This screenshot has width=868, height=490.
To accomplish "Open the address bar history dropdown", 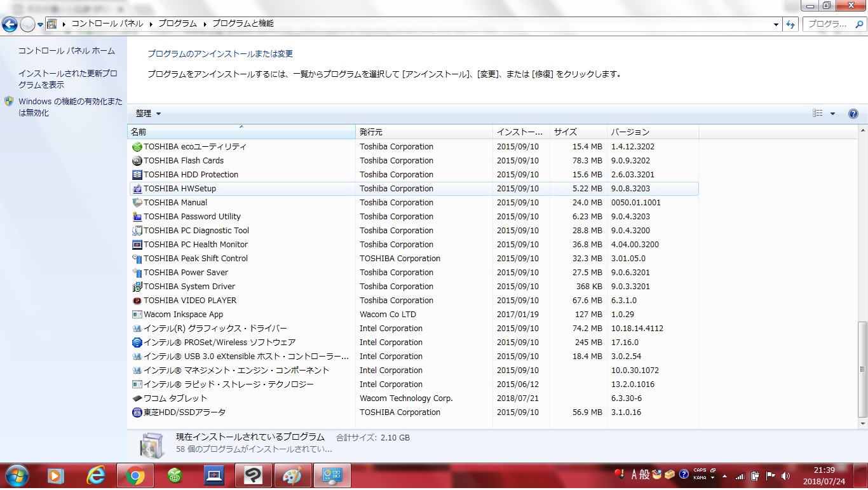I will [x=776, y=24].
